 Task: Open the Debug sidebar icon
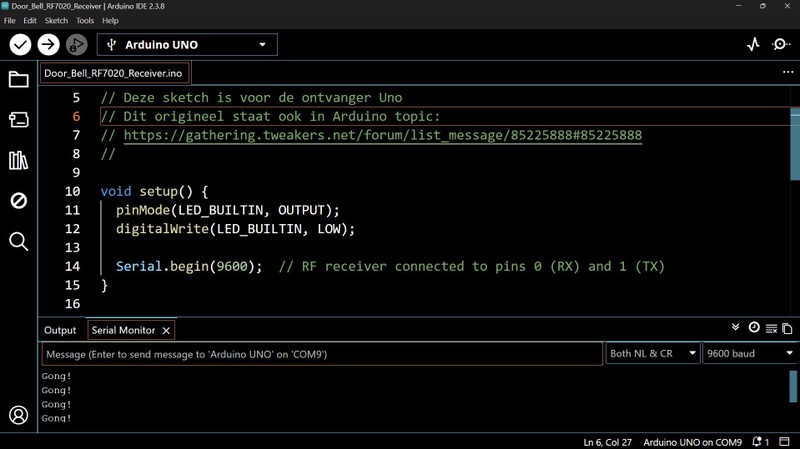point(19,201)
